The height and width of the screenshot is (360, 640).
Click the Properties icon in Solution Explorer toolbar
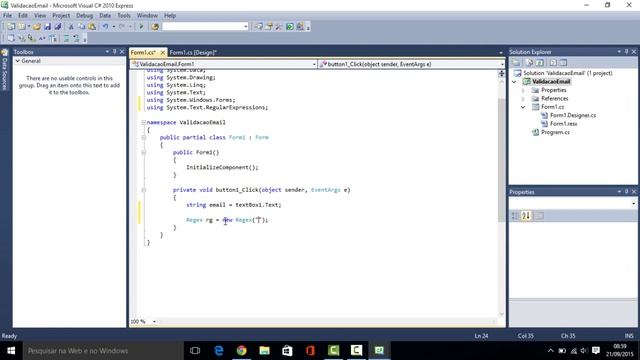click(x=516, y=62)
